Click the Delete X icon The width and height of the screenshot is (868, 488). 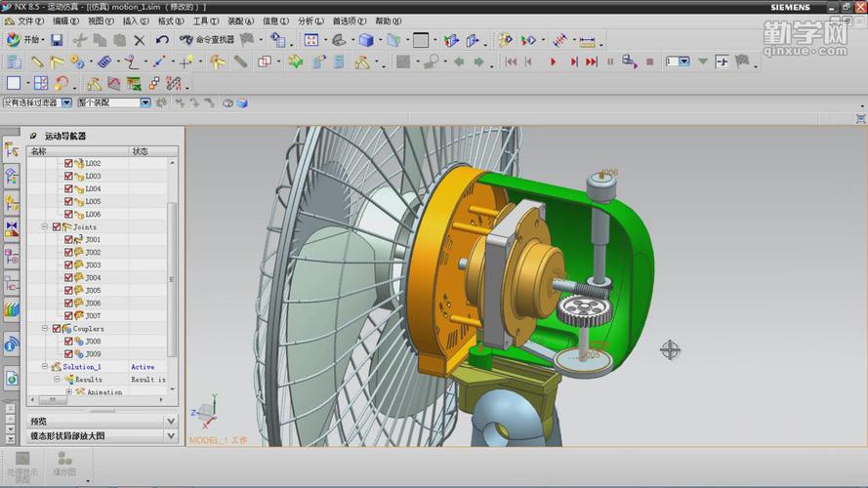139,40
